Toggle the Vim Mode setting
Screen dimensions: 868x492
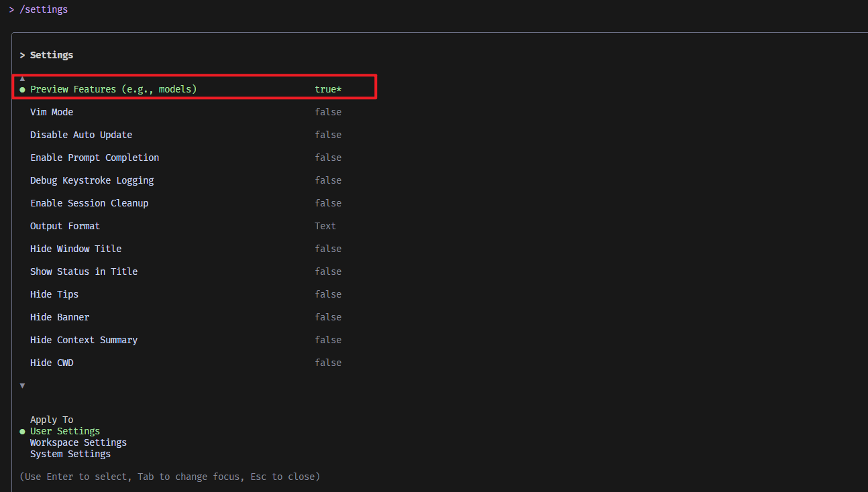point(52,112)
